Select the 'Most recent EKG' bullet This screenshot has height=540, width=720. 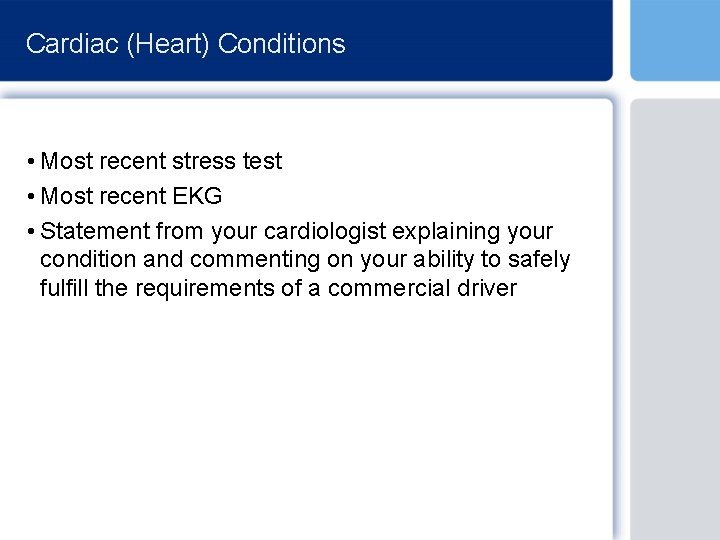[x=131, y=196]
